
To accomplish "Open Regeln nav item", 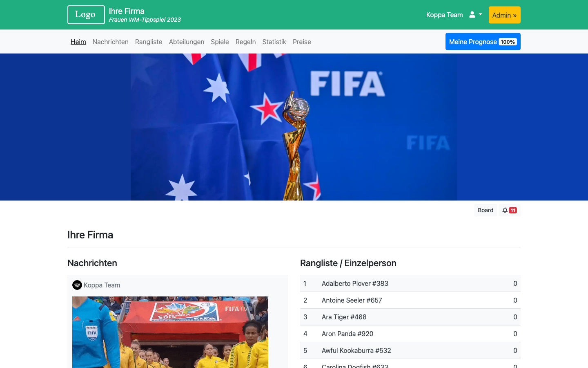I will pyautogui.click(x=246, y=42).
